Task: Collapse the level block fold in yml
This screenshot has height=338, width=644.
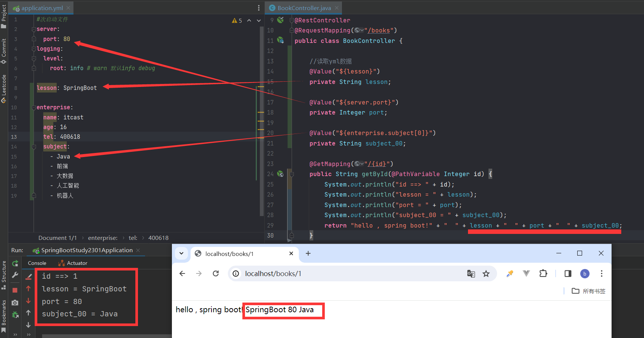Action: [34, 59]
